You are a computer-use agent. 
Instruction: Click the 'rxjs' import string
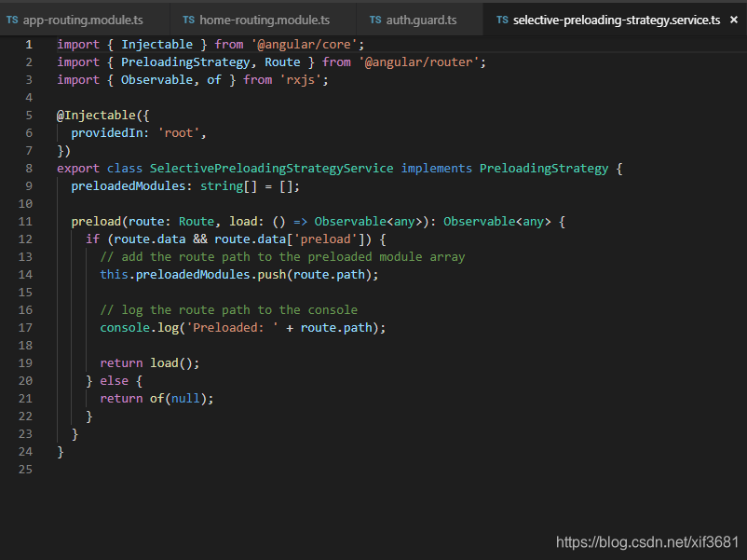301,79
